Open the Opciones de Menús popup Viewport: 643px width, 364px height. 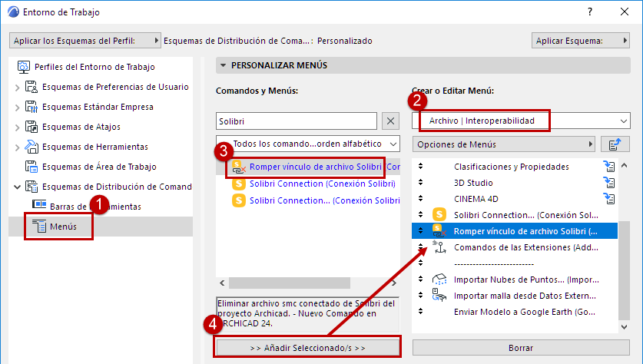point(504,144)
